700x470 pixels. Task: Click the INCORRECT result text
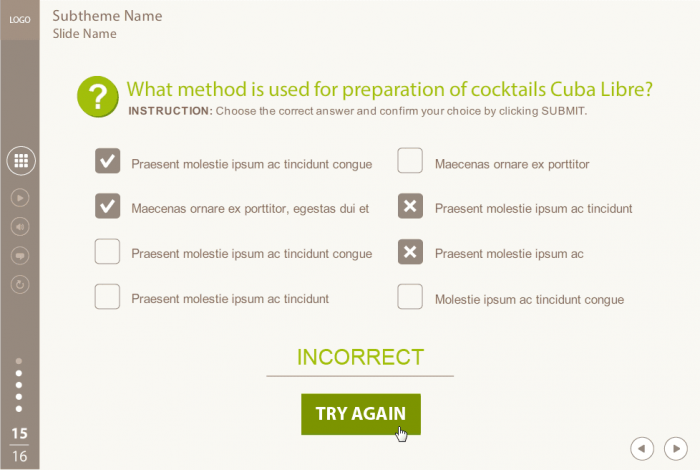coord(360,358)
